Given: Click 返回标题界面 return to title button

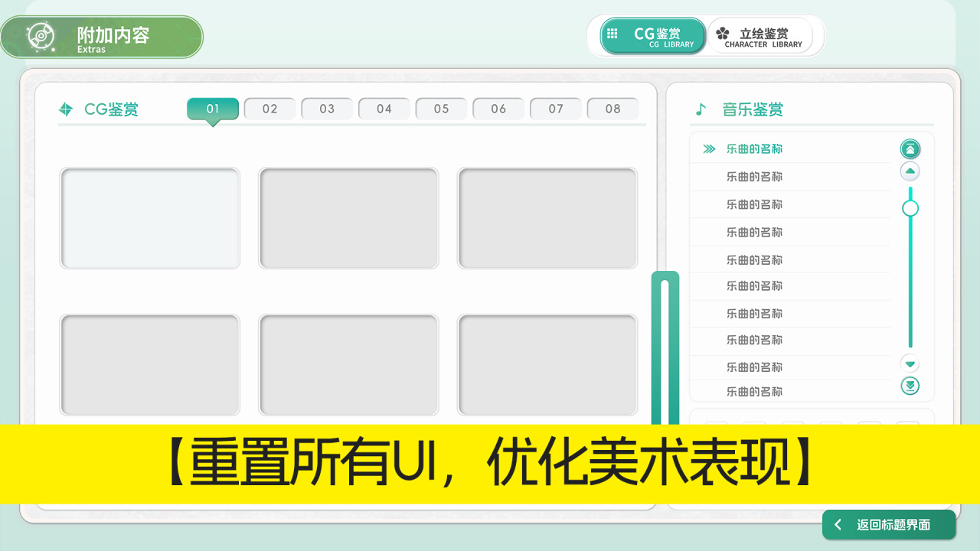Looking at the screenshot, I should click(889, 524).
